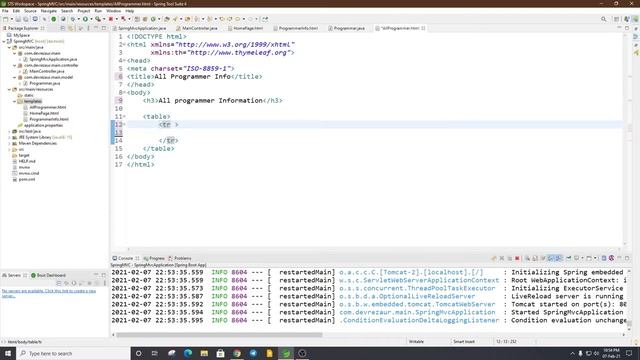This screenshot has width=640, height=360.
Task: Expand JRE System Library node
Action: [x=9, y=138]
